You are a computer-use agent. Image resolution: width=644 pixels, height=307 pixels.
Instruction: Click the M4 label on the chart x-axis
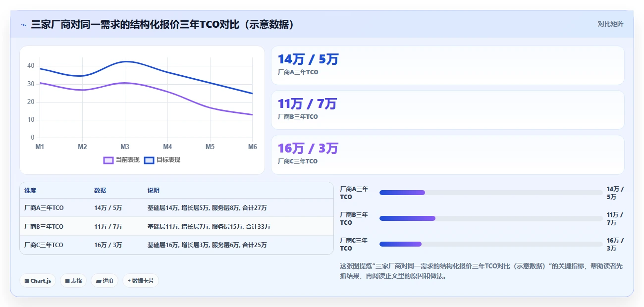(x=167, y=147)
